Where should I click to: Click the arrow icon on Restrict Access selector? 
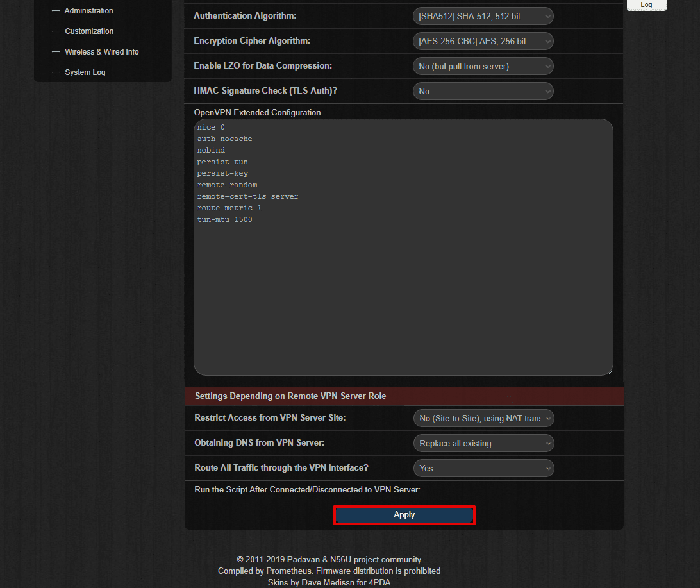coord(548,418)
